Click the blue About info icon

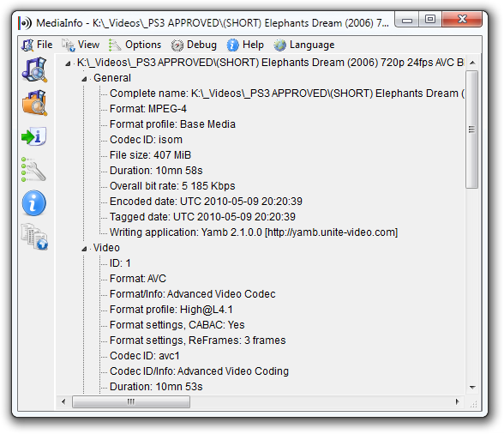[x=34, y=203]
